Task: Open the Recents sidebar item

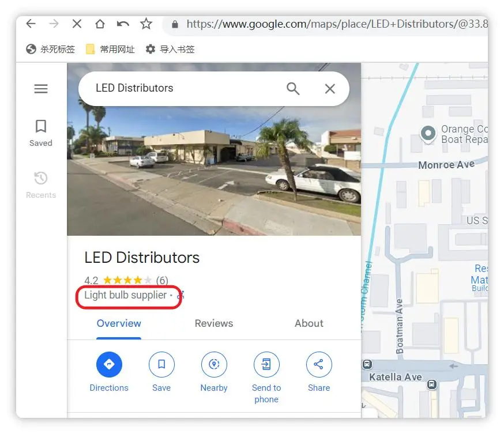Action: [x=41, y=186]
